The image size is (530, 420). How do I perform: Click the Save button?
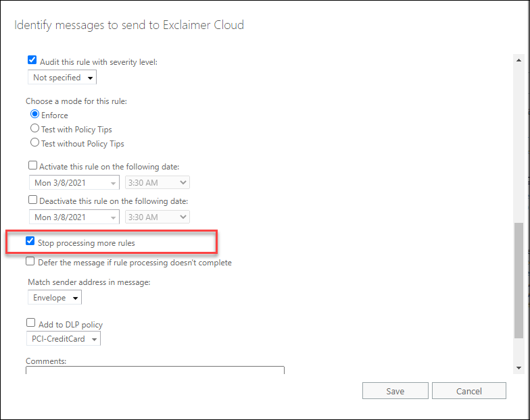coord(395,391)
